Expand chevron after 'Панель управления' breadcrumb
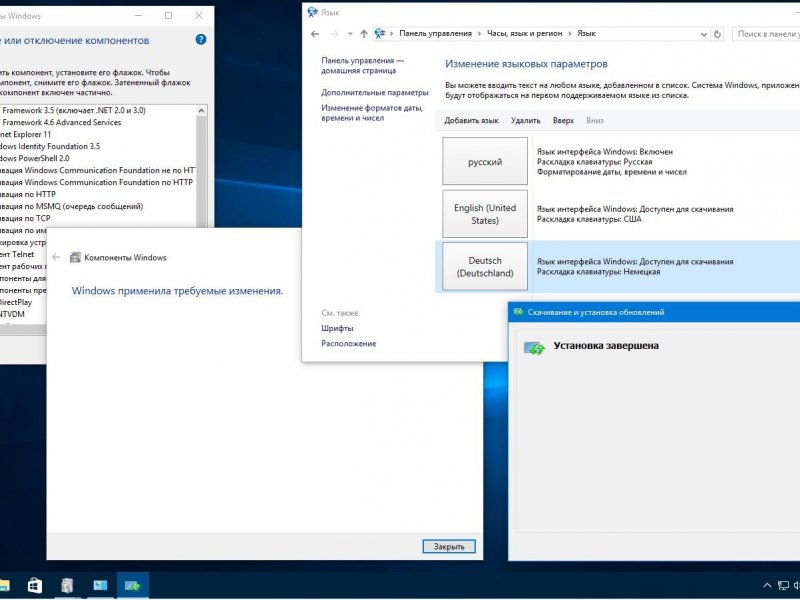Viewport: 800px width, 600px height. point(479,34)
